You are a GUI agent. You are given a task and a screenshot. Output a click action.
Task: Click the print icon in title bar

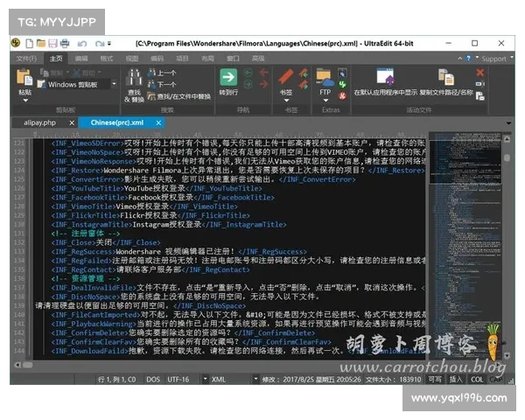pos(65,43)
